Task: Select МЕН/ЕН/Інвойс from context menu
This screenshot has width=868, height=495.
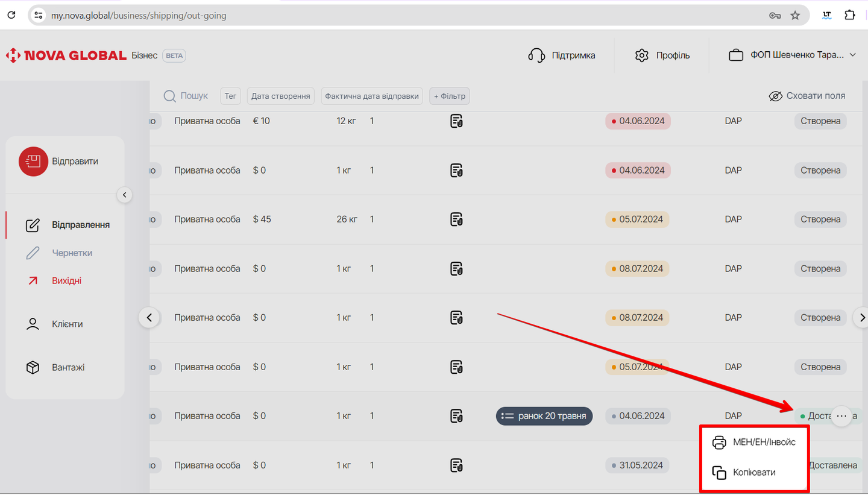Action: click(753, 443)
